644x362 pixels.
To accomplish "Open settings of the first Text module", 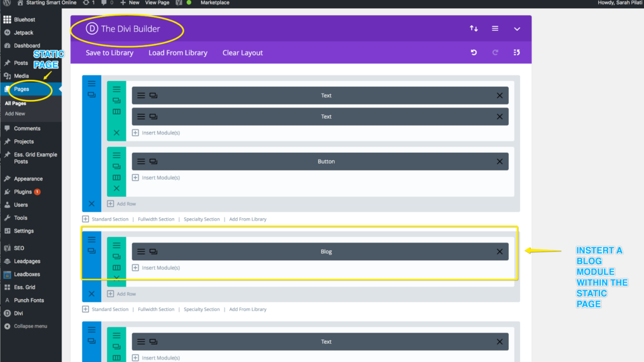I will pyautogui.click(x=141, y=96).
